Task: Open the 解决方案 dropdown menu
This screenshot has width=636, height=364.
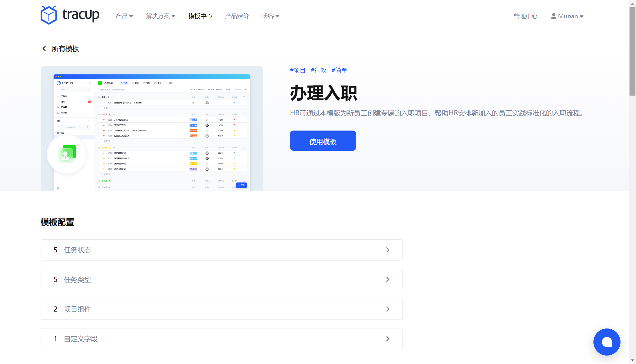Action: (160, 16)
